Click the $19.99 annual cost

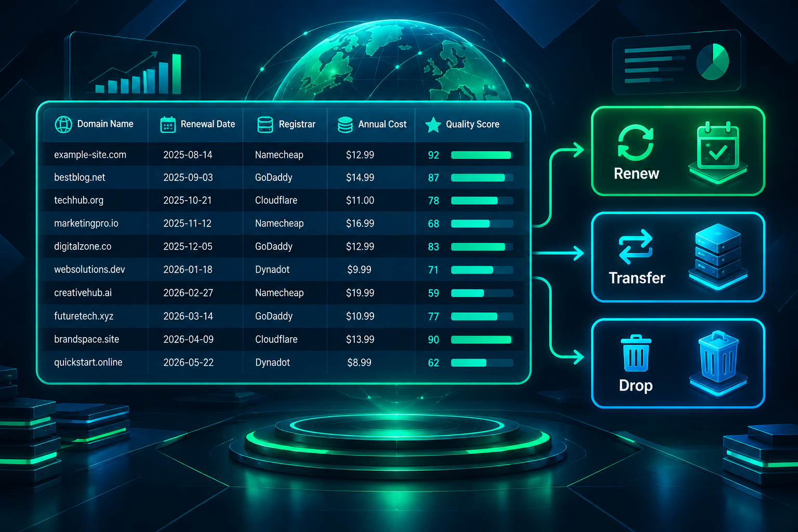point(360,293)
